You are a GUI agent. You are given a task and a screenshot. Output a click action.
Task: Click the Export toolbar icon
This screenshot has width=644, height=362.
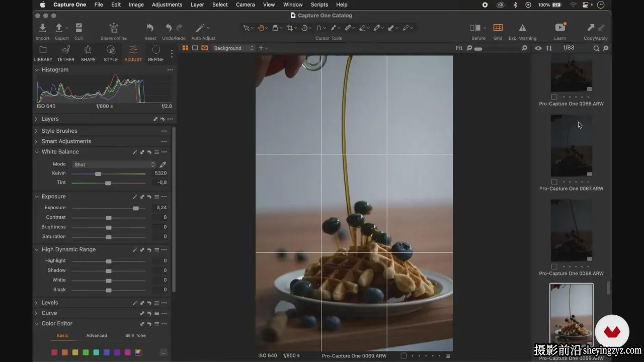point(59,28)
